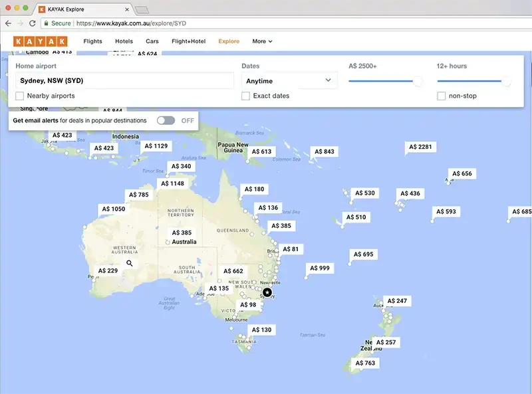Click the A$ 1148 price tag
Screen dimensions: 532x394
pyautogui.click(x=172, y=183)
